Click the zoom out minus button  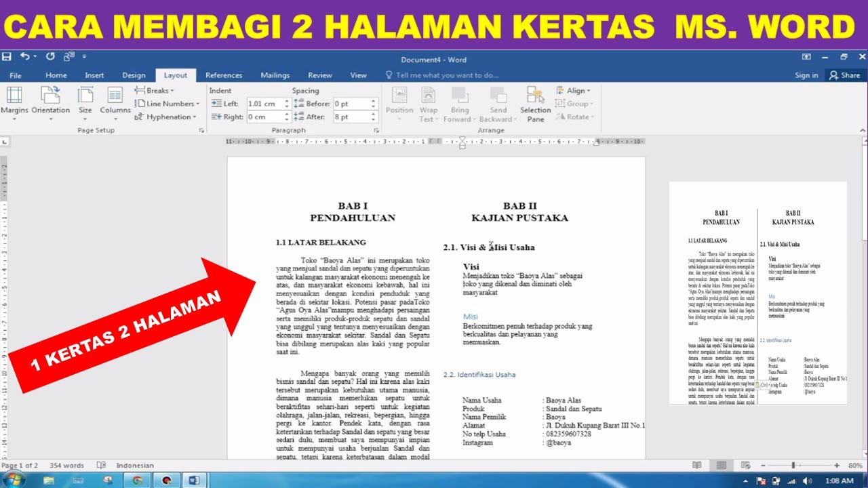point(763,466)
